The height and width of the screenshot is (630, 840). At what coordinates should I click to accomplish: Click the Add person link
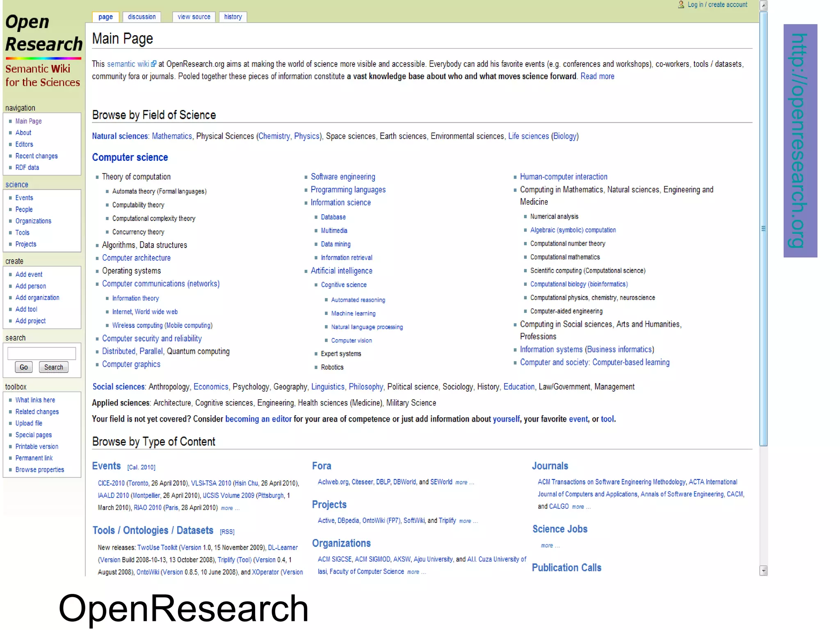(x=31, y=286)
